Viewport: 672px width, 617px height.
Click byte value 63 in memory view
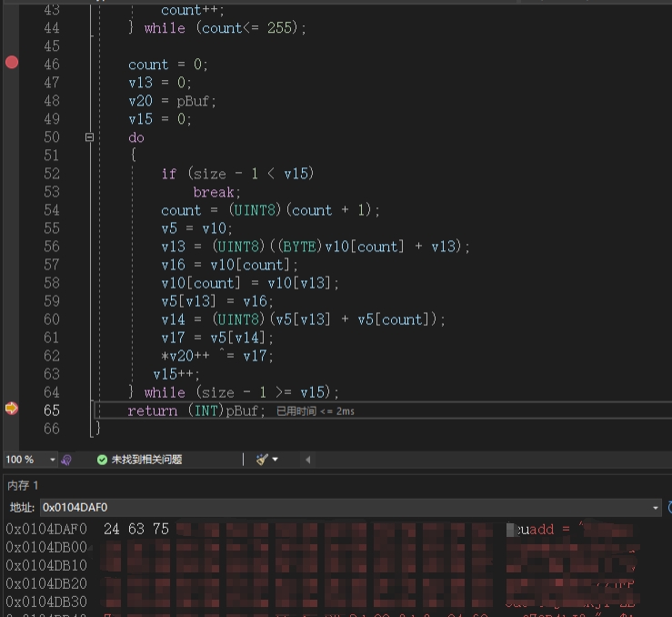136,529
